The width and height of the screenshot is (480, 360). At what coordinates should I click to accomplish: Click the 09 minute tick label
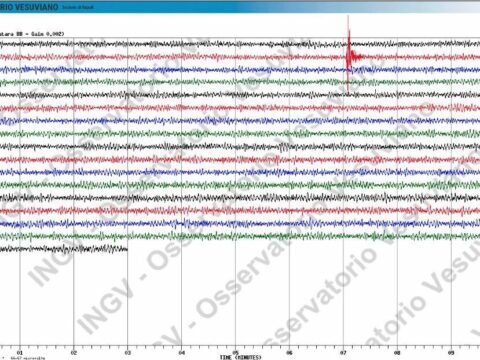pos(451,352)
